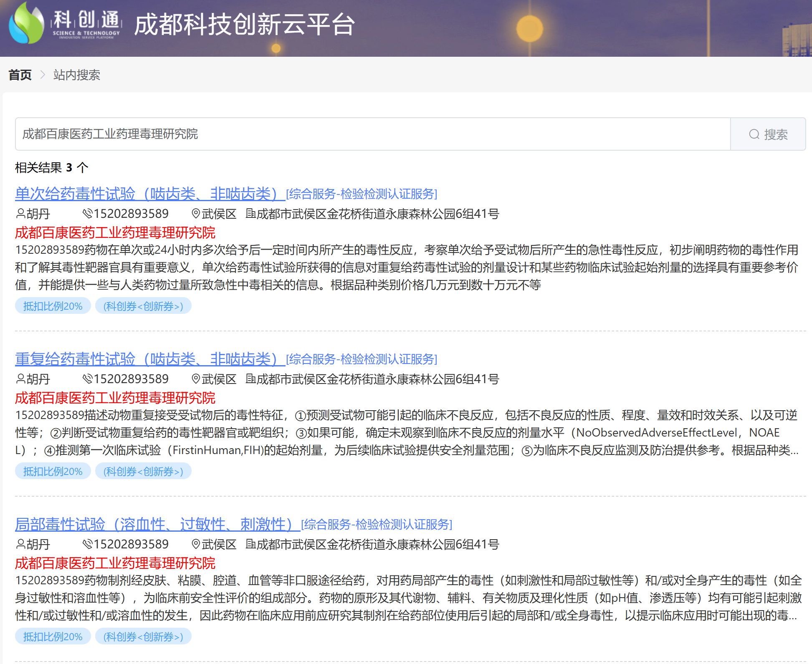Click location pin icon in second result
The height and width of the screenshot is (664, 812).
point(195,379)
